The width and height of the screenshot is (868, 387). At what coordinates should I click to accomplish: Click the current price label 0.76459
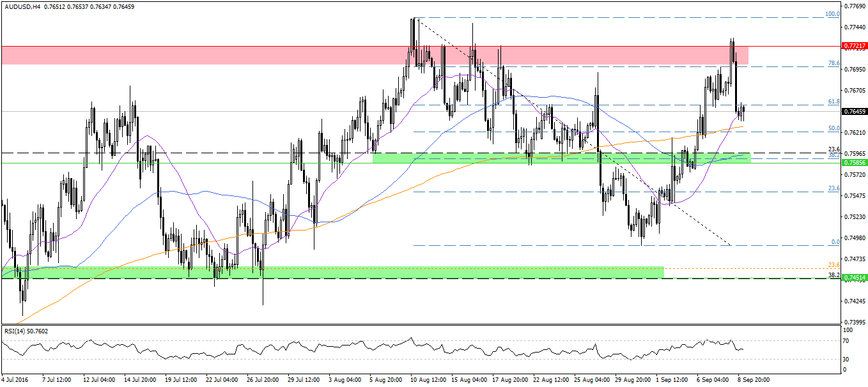854,111
